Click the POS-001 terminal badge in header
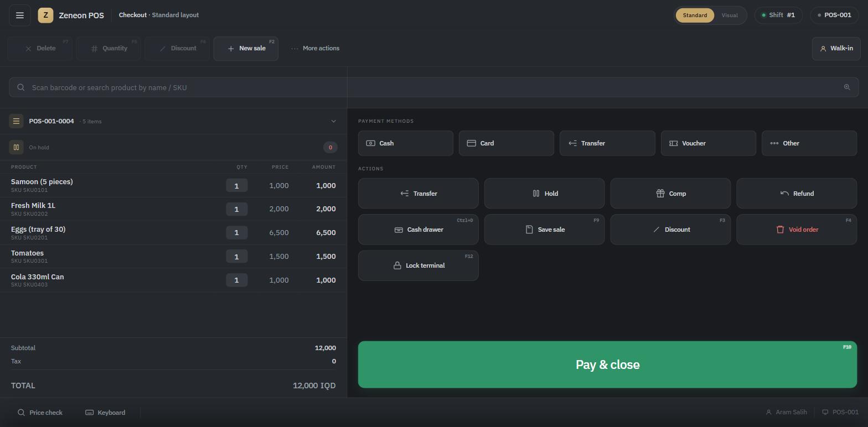The width and height of the screenshot is (868, 427). click(835, 15)
